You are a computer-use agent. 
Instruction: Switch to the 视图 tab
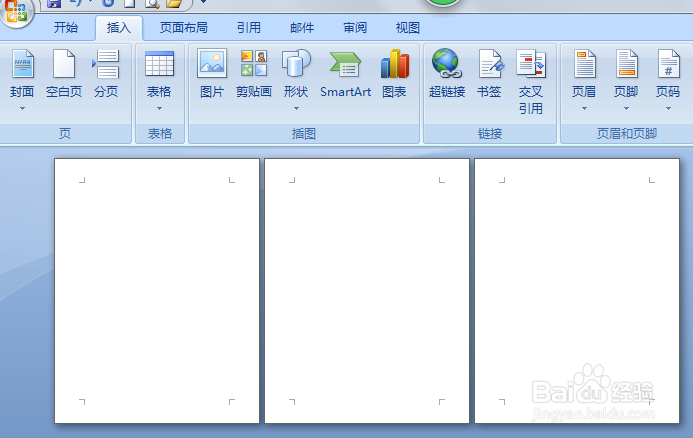(407, 28)
